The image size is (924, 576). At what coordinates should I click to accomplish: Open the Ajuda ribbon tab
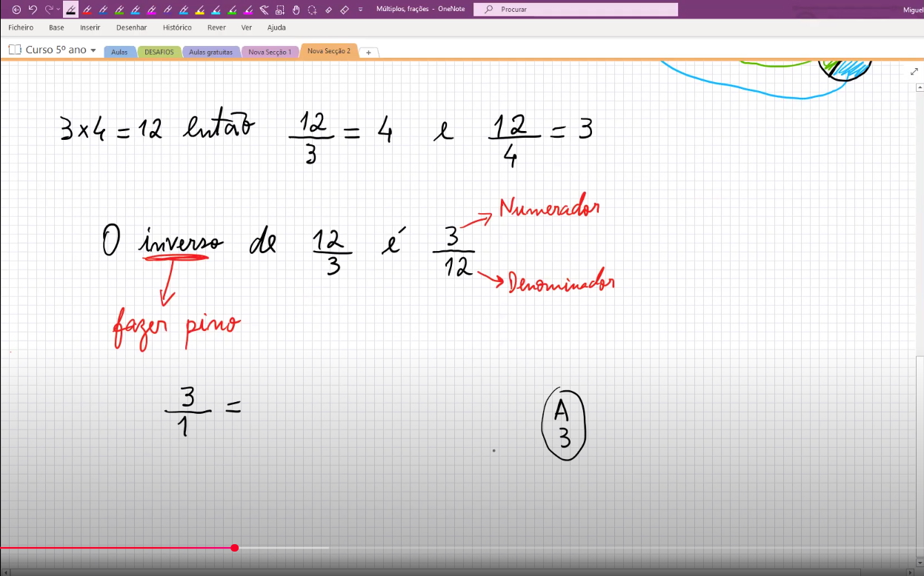[276, 27]
